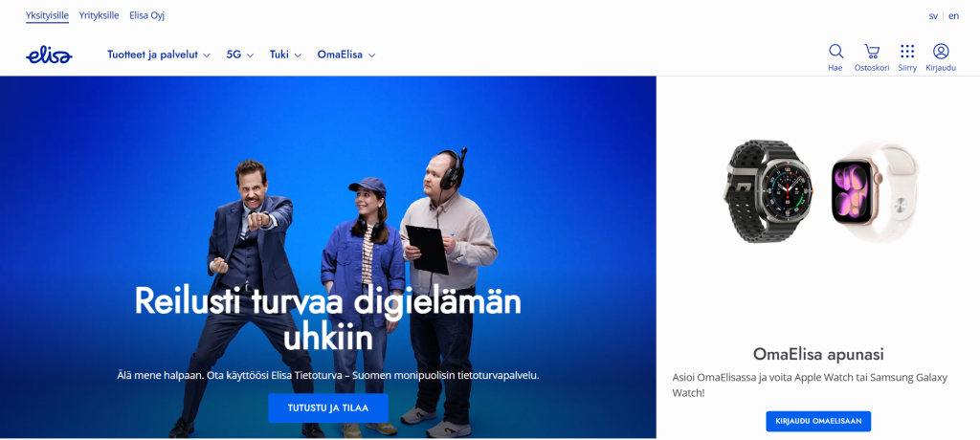Switch language to Swedish (sv)

933,15
